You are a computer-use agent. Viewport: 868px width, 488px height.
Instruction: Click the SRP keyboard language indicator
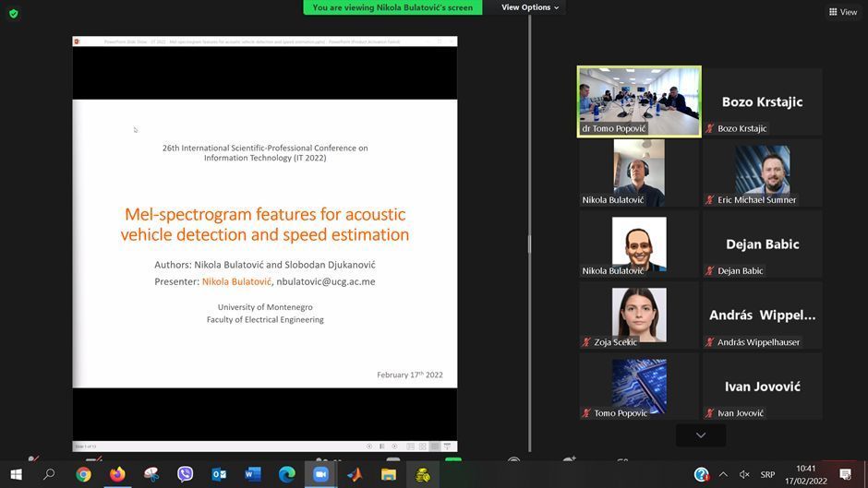(x=767, y=474)
